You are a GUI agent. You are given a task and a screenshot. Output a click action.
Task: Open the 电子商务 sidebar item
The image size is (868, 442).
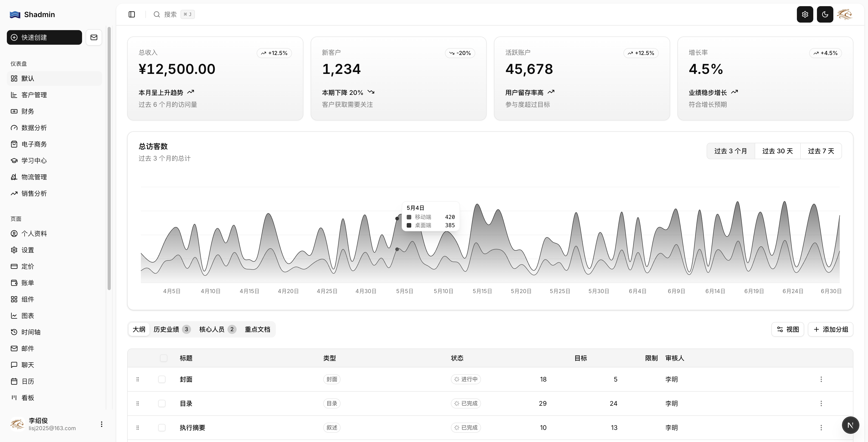point(34,144)
